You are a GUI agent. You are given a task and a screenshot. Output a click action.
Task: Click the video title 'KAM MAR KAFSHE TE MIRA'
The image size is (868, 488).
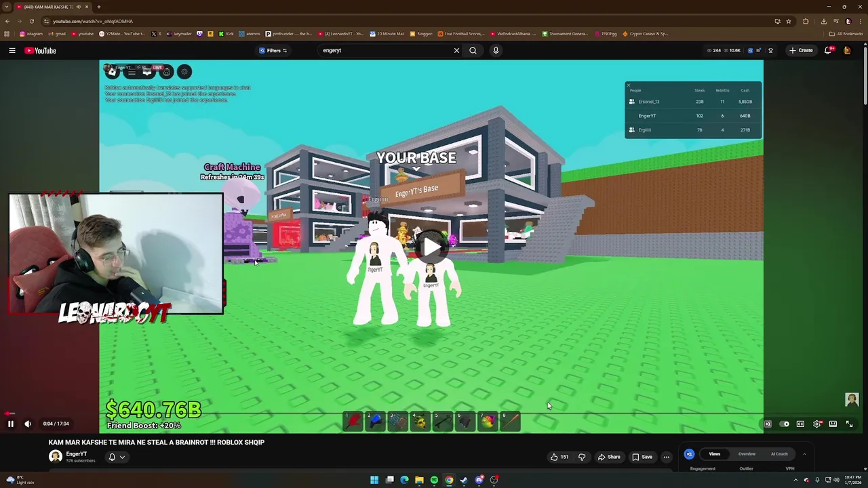[156, 442]
